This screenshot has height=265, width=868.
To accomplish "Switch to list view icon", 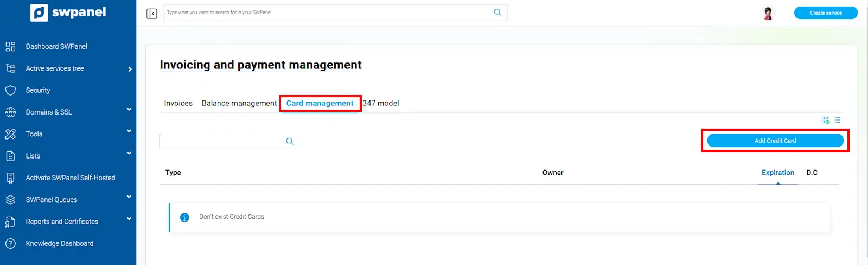I will point(837,120).
